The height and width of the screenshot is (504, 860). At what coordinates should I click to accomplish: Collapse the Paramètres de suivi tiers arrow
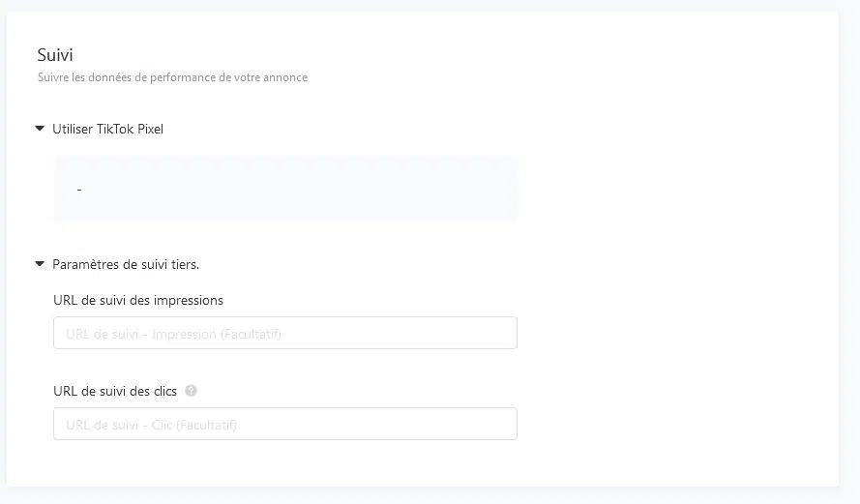tap(40, 262)
